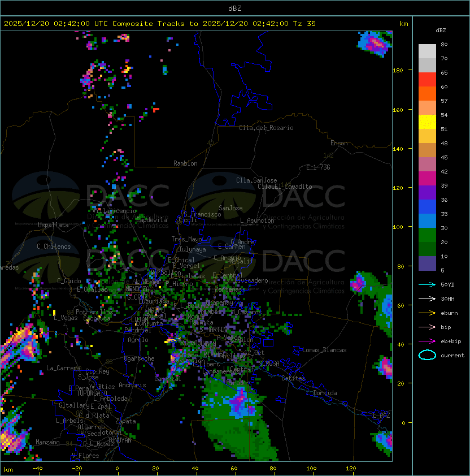This screenshot has height=476, width=470.
Task: Click the 'Catitas' place label
Action: point(293,378)
